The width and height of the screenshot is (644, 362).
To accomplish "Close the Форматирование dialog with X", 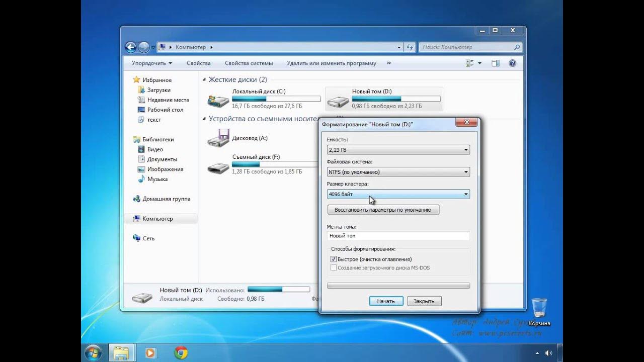I will pyautogui.click(x=466, y=122).
